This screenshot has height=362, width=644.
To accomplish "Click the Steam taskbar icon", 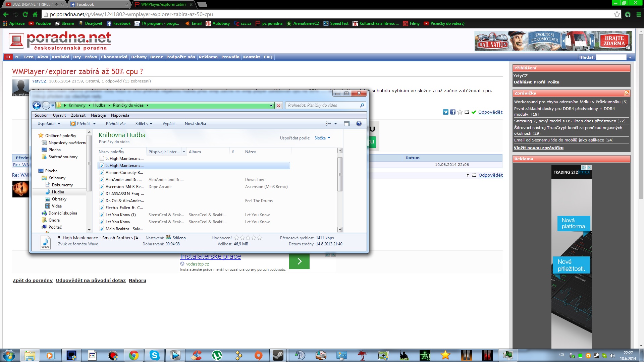I will pyautogui.click(x=278, y=355).
